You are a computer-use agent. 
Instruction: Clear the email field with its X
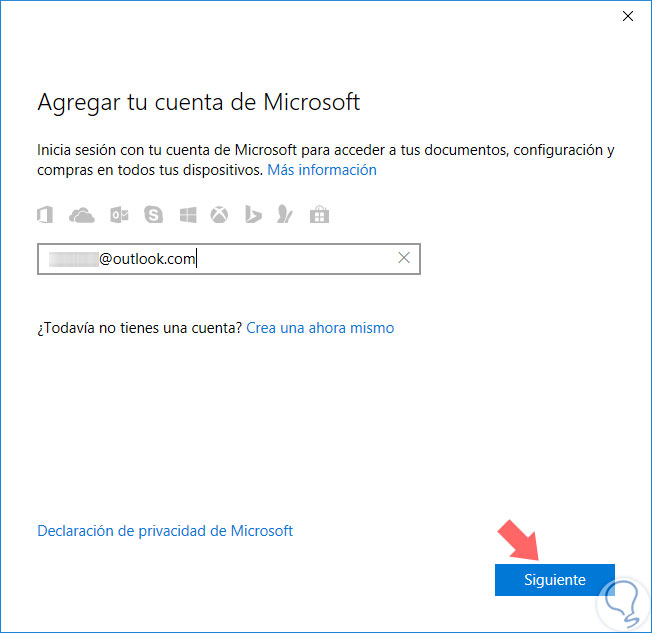(404, 258)
